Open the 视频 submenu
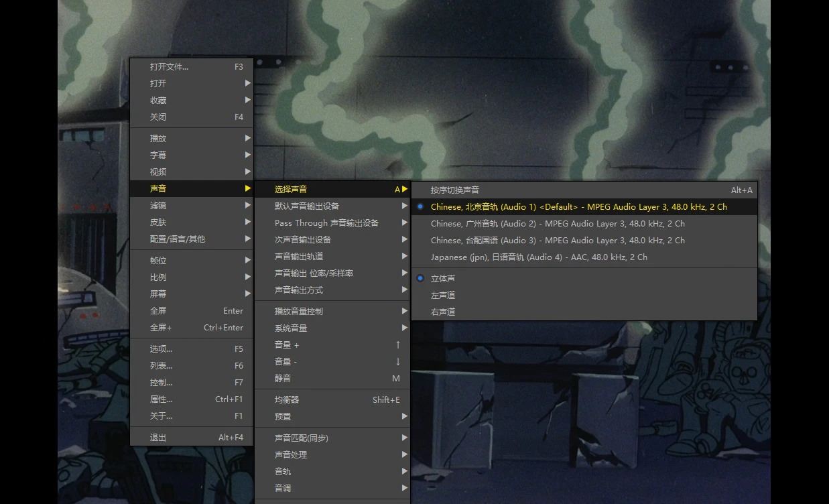Viewport: 829px width, 504px height. (192, 172)
